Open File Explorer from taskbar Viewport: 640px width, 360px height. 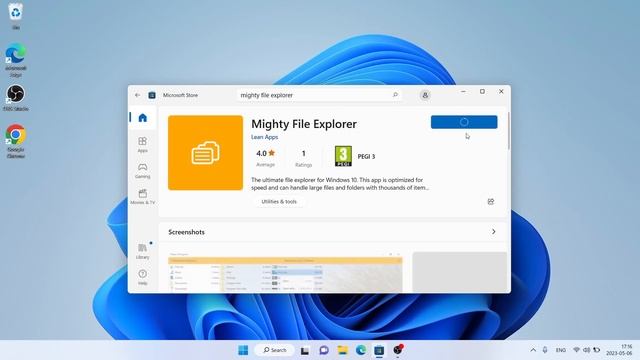(342, 350)
